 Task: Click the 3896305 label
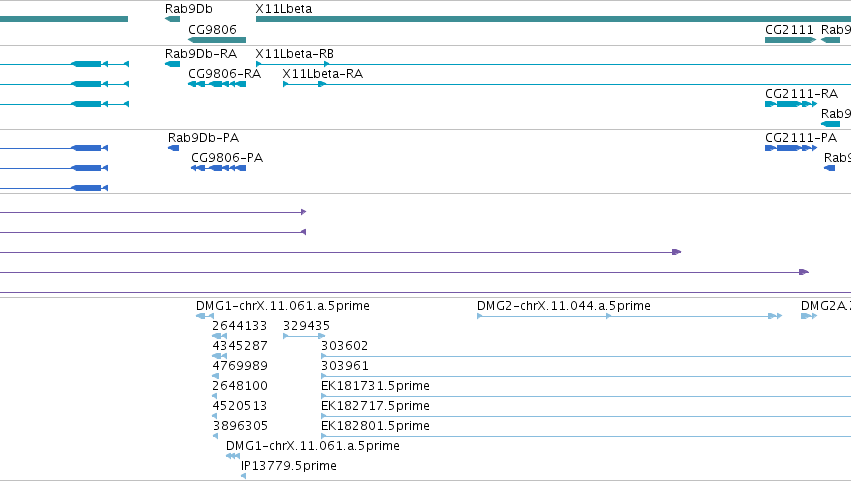click(x=239, y=426)
